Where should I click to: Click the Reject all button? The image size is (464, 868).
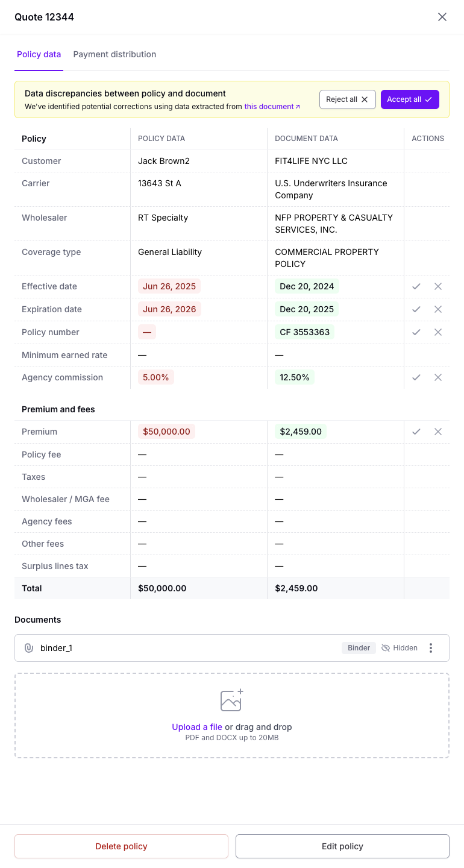pyautogui.click(x=348, y=99)
